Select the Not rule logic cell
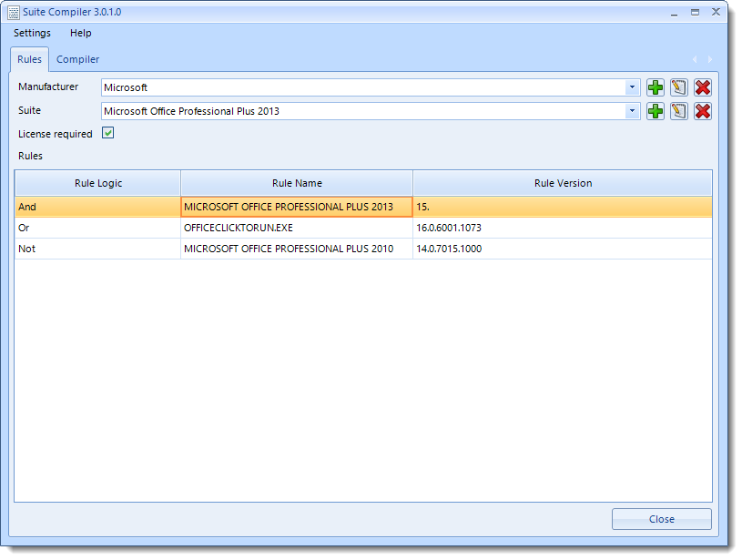 click(98, 249)
